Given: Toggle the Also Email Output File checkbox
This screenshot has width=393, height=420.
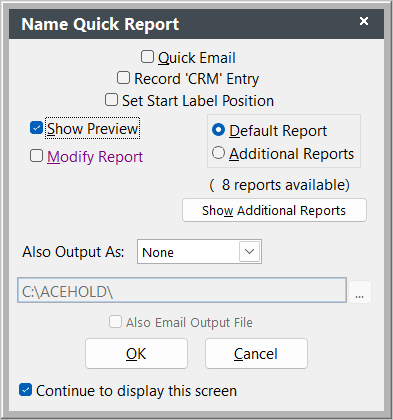Looking at the screenshot, I should (x=115, y=322).
